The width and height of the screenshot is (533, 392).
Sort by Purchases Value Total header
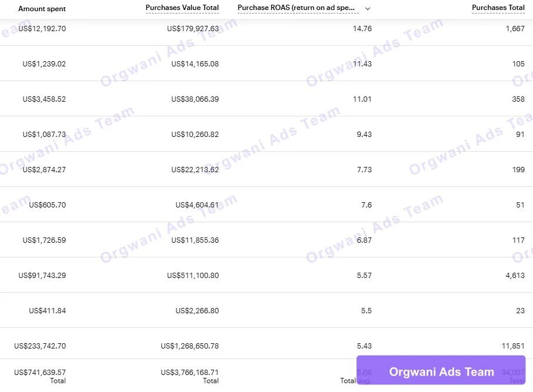[182, 8]
